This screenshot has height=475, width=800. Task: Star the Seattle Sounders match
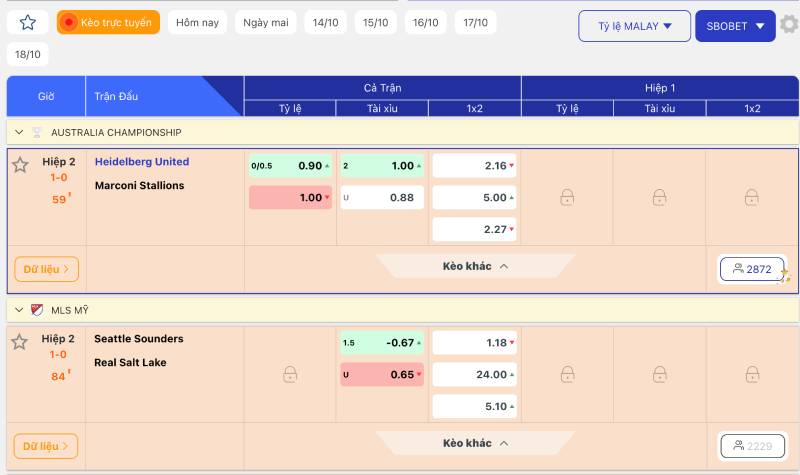click(20, 342)
